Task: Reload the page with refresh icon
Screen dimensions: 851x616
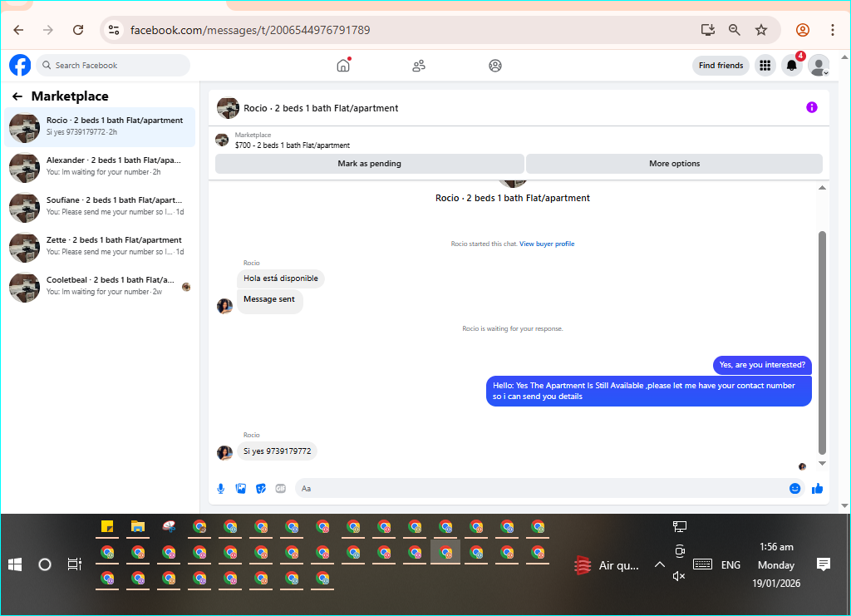Action: click(x=78, y=30)
